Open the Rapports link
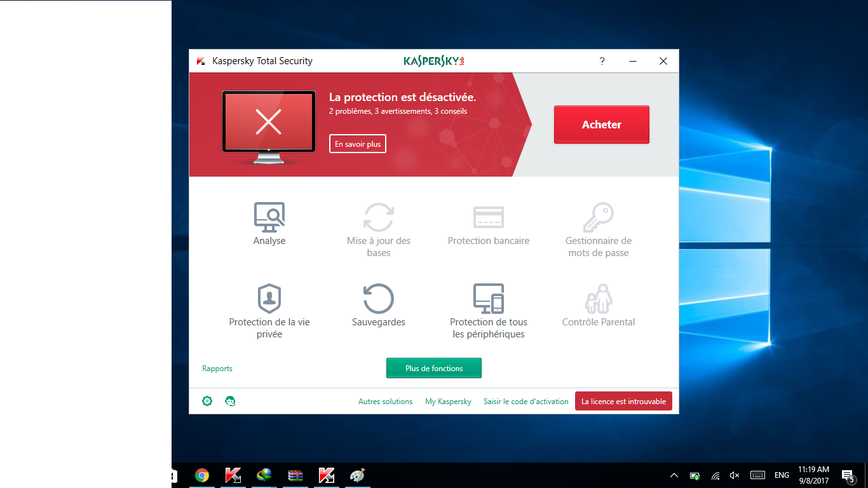The height and width of the screenshot is (488, 868). [x=217, y=369]
